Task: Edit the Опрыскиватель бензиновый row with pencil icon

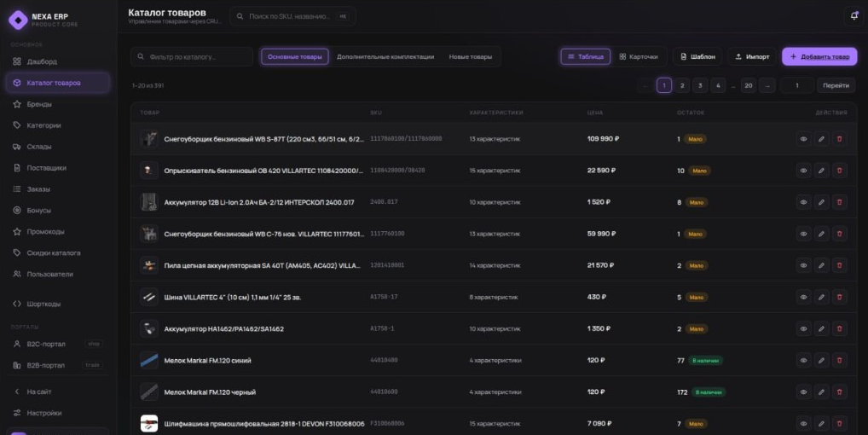Action: click(x=821, y=171)
